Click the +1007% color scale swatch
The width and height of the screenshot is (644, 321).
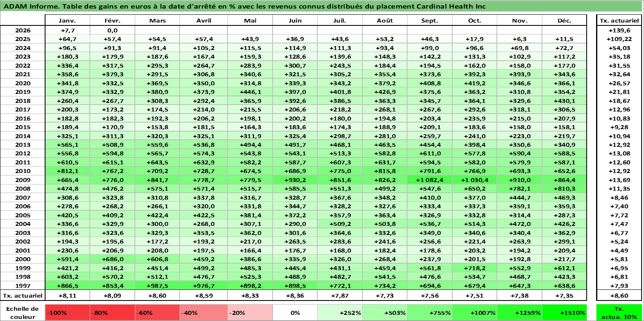pos(475,312)
